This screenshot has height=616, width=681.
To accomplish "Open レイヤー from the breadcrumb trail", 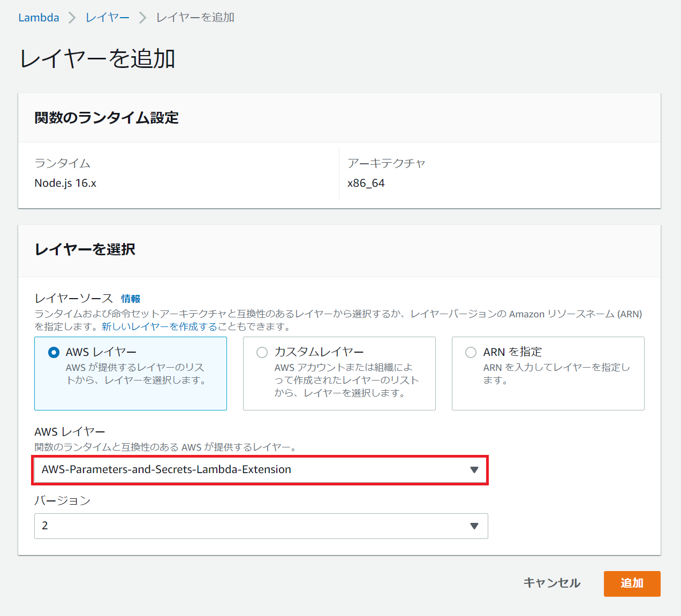I will 107,17.
